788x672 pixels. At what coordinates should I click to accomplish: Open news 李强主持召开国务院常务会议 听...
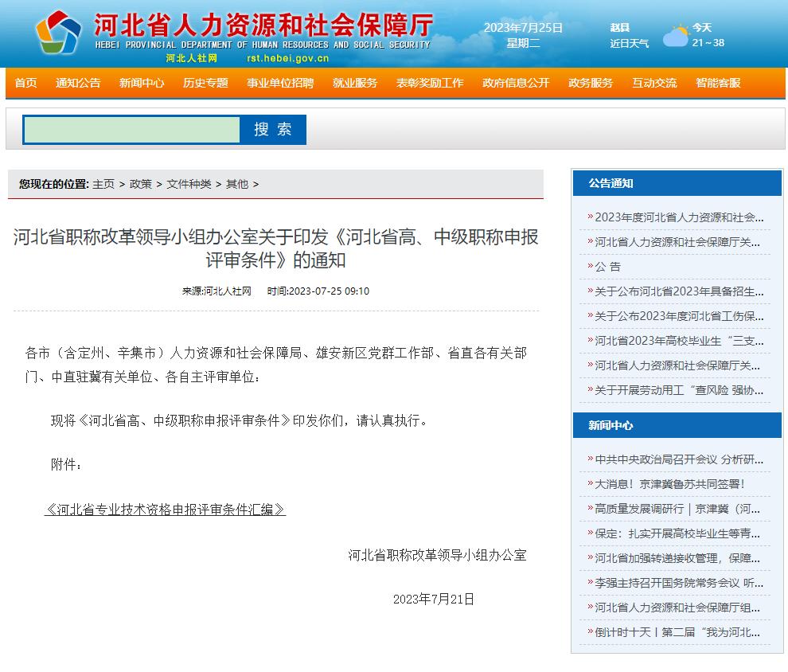point(679,583)
